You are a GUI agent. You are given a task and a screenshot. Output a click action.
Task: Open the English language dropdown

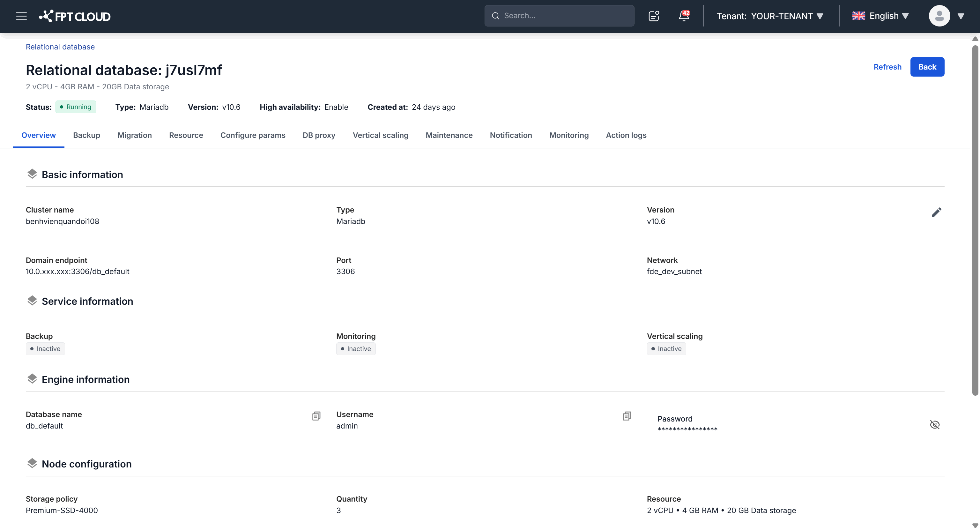pyautogui.click(x=880, y=16)
